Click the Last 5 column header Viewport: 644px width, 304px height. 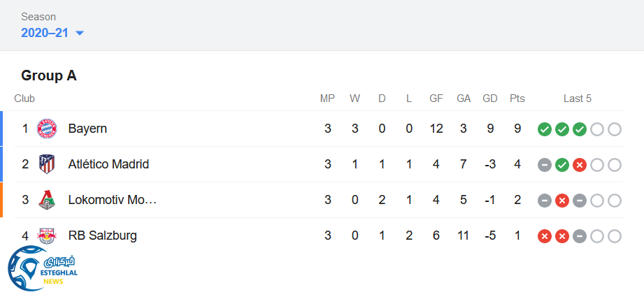coord(578,99)
